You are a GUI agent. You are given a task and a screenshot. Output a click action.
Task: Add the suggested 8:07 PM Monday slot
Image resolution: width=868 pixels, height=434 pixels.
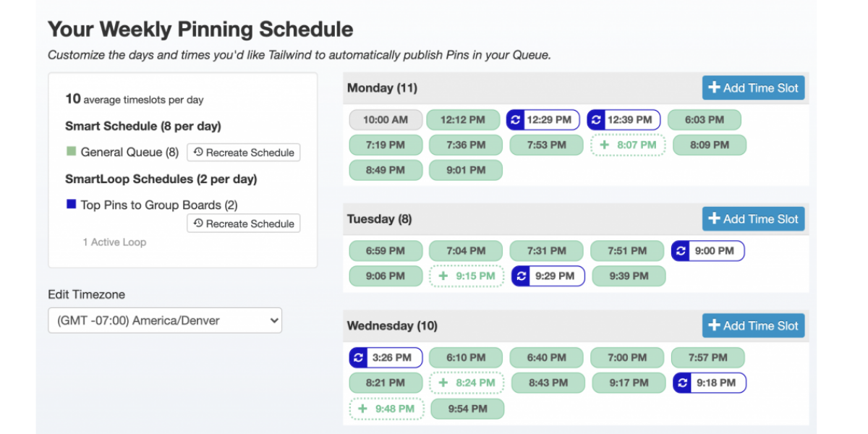coord(628,145)
